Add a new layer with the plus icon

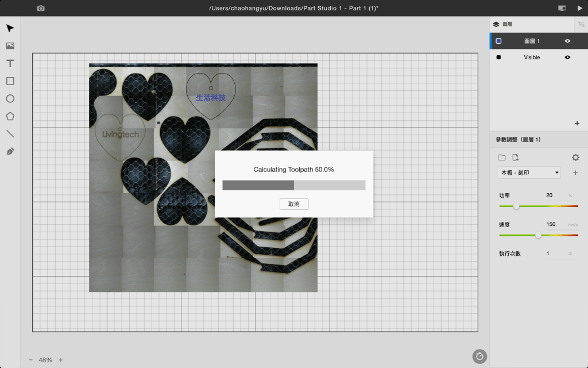577,123
